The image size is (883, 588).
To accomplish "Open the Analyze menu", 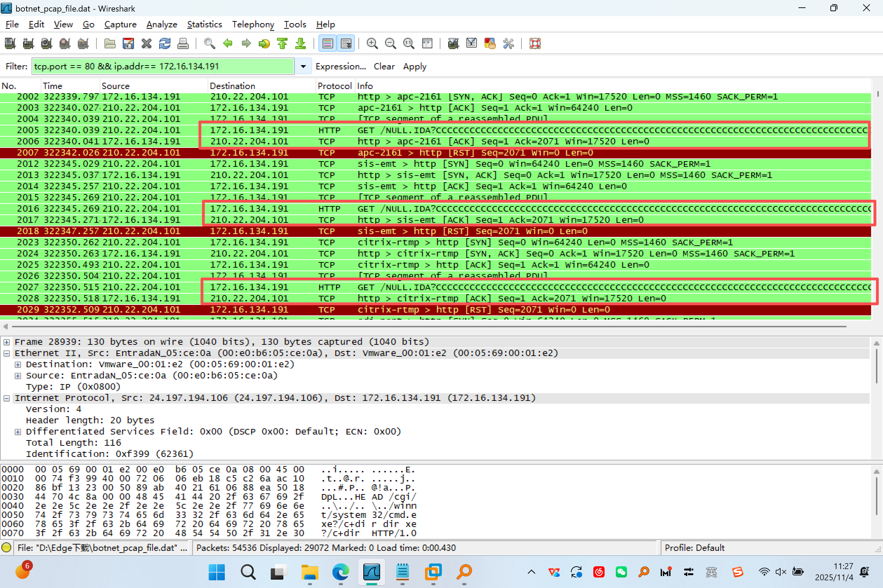I will tap(162, 25).
